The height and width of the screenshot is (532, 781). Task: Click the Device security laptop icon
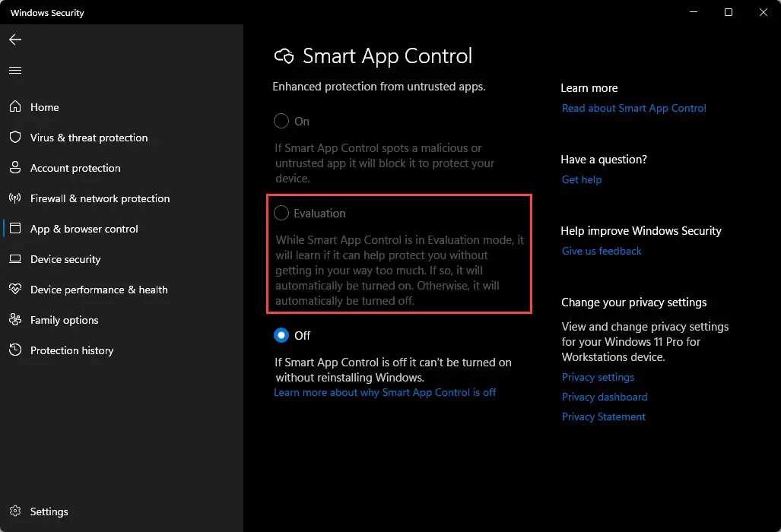pyautogui.click(x=15, y=259)
